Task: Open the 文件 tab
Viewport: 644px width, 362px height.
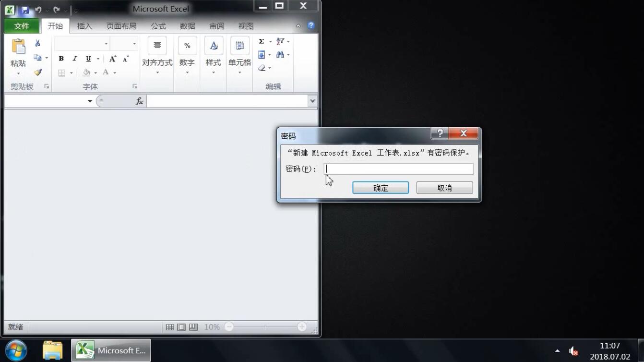Action: (x=22, y=26)
